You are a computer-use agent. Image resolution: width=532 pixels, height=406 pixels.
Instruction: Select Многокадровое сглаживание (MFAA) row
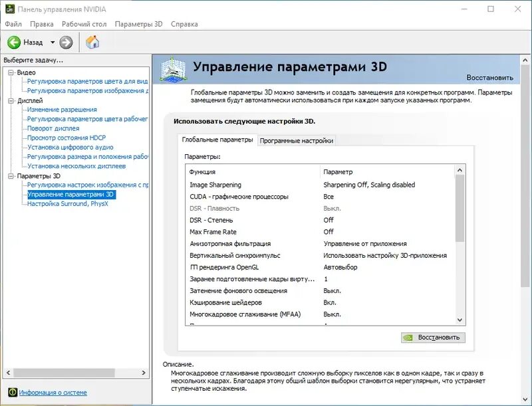point(320,314)
